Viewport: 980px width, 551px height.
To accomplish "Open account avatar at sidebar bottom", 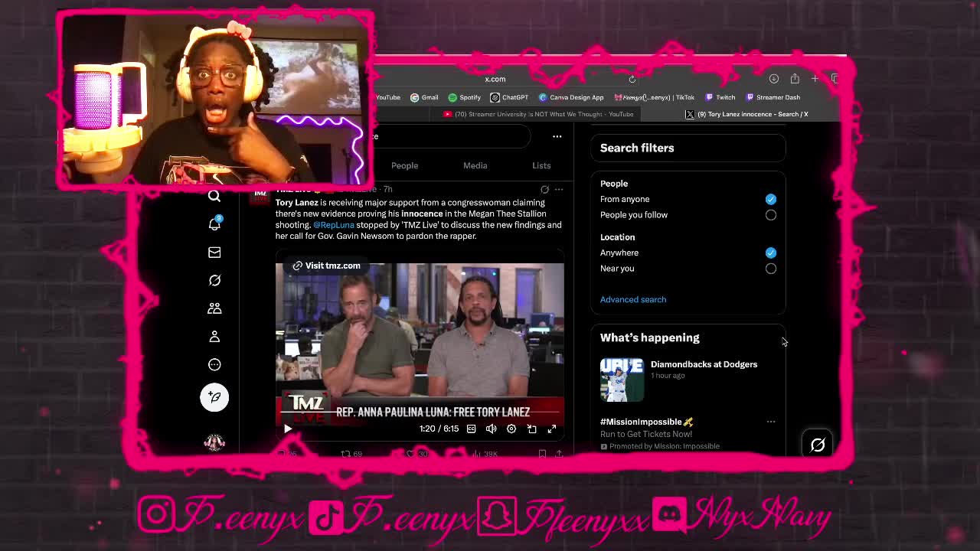I will click(214, 442).
